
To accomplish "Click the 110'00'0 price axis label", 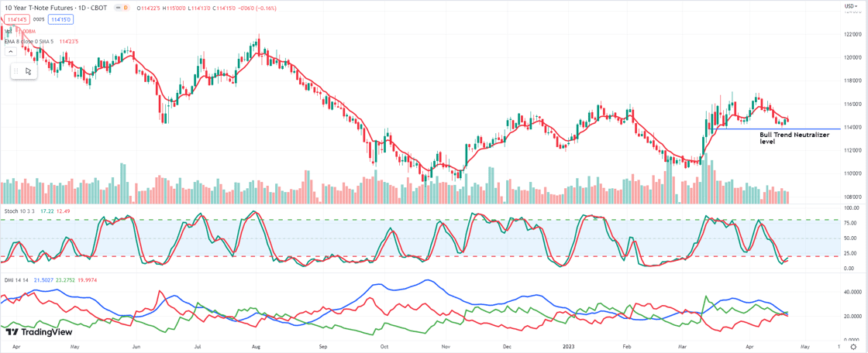I will (x=852, y=173).
